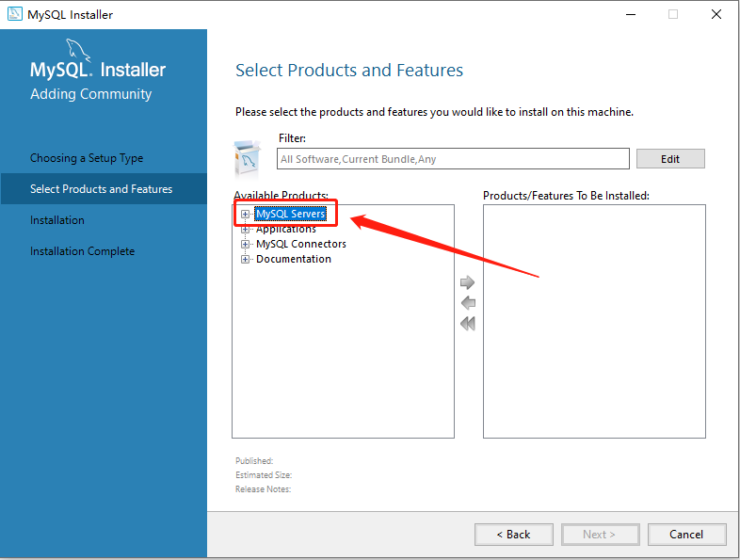
Task: Select the Documentation item
Action: tap(294, 259)
